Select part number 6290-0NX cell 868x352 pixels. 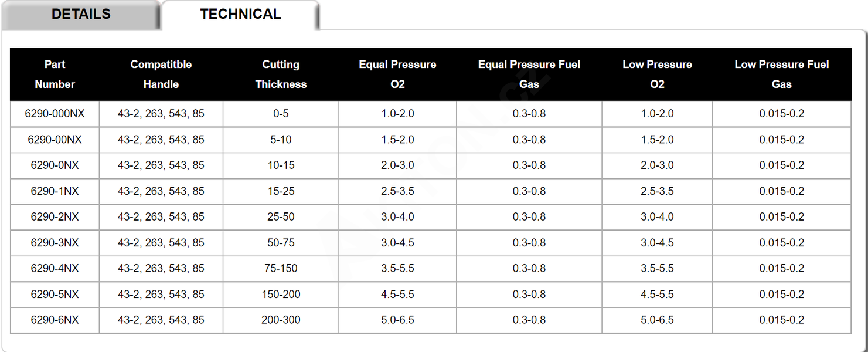click(55, 165)
